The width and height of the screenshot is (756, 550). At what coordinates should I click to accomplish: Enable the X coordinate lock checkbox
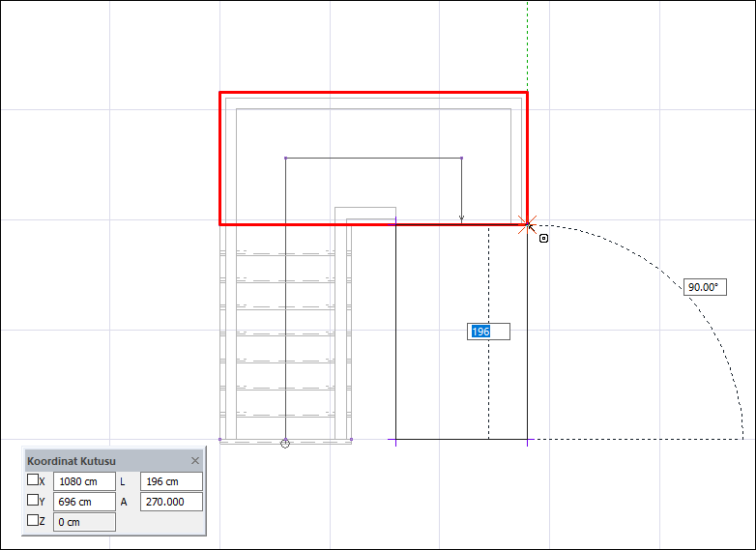pos(33,479)
